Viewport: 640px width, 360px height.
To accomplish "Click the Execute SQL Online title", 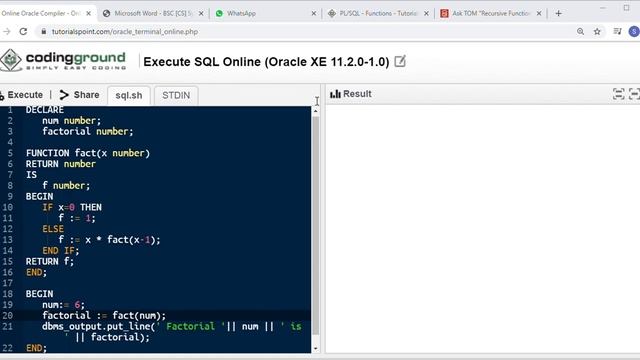I will pos(266,62).
